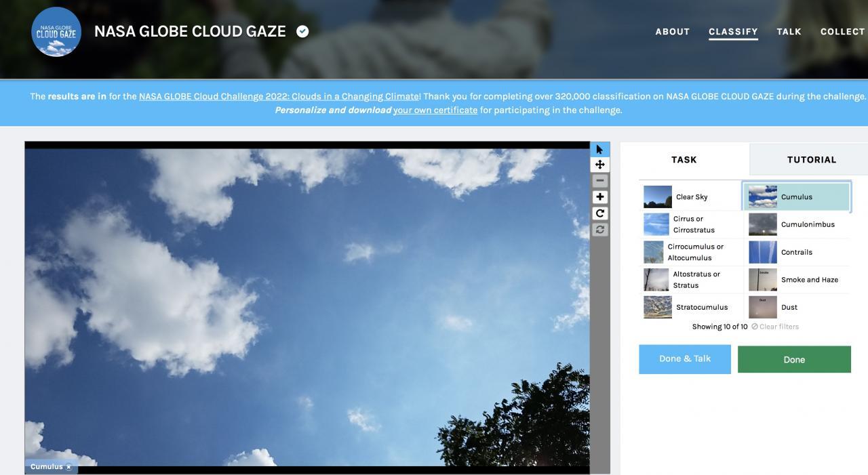Choose the Dust option

[797, 307]
